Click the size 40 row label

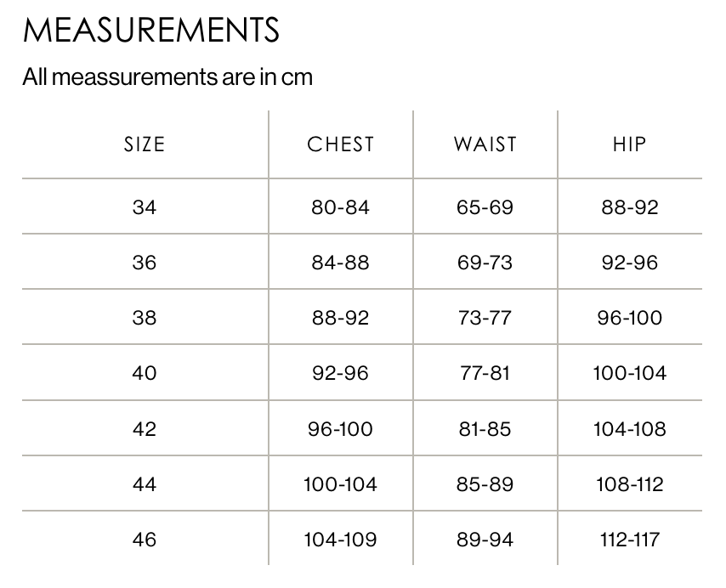point(145,373)
